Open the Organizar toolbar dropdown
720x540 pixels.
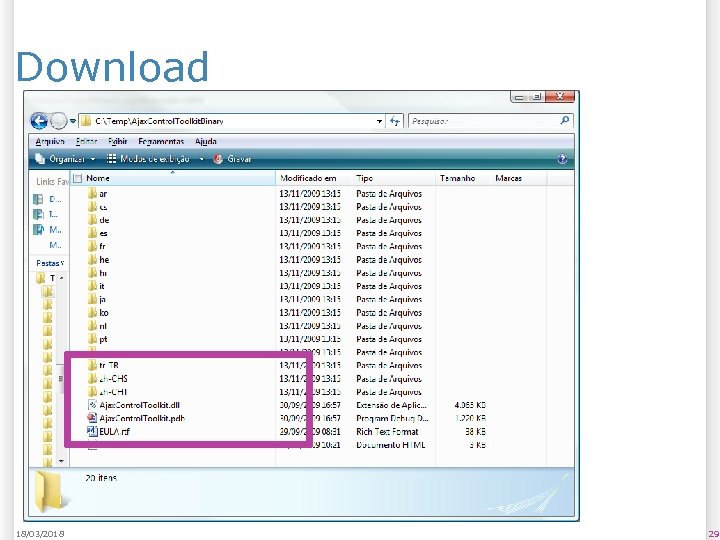66,159
